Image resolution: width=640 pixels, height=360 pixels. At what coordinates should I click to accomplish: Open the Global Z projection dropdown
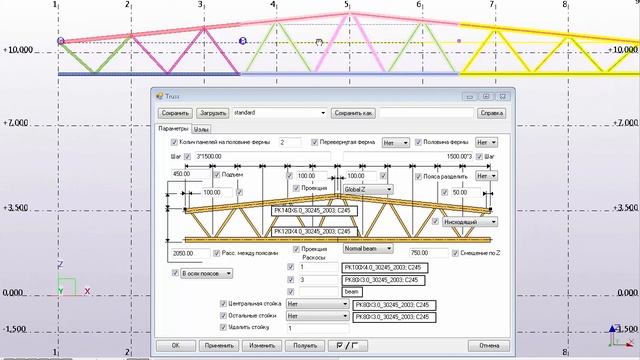368,189
